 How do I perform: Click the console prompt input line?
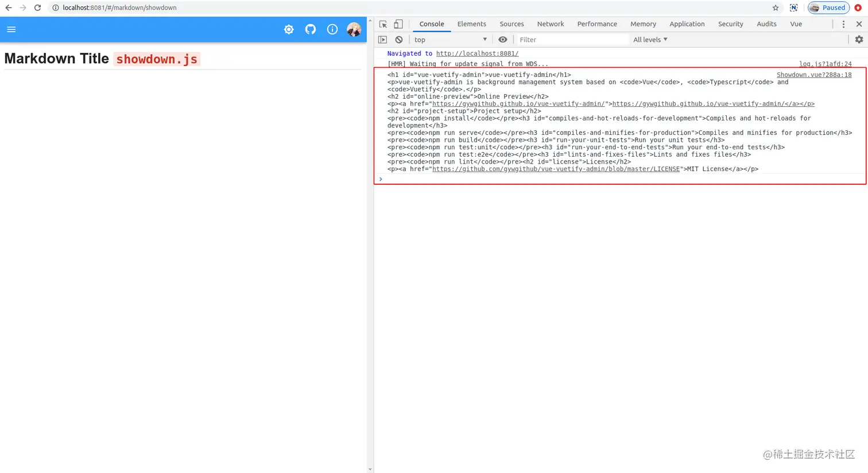620,179
